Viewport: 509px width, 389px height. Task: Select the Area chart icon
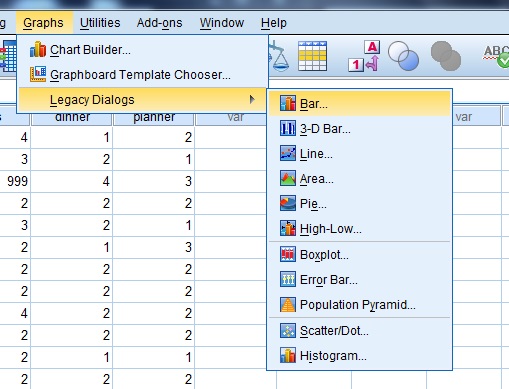pyautogui.click(x=288, y=178)
